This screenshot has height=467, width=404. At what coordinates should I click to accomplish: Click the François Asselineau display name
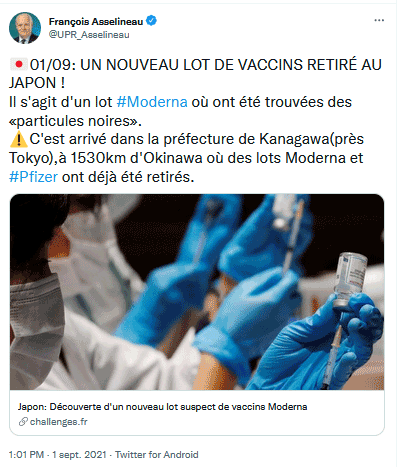tap(96, 21)
